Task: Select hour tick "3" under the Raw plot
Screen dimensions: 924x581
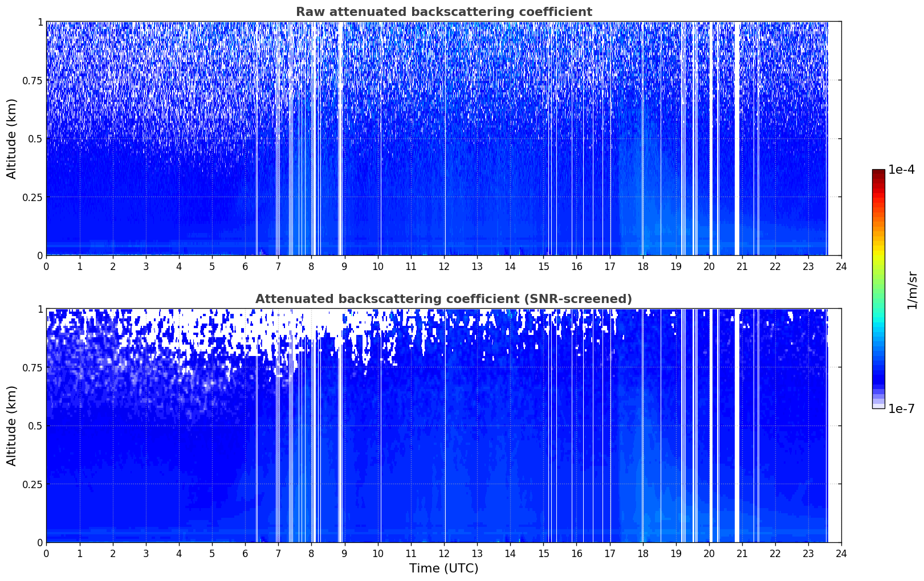Action: pos(146,266)
